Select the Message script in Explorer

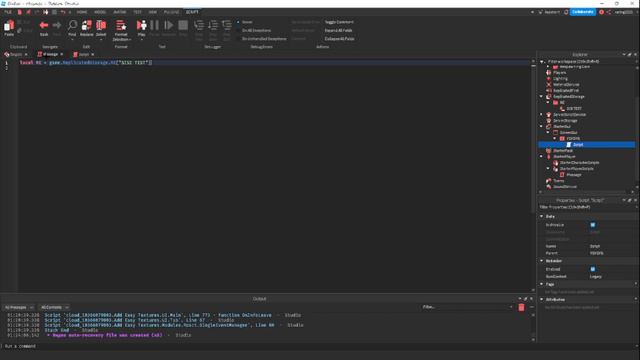point(573,175)
